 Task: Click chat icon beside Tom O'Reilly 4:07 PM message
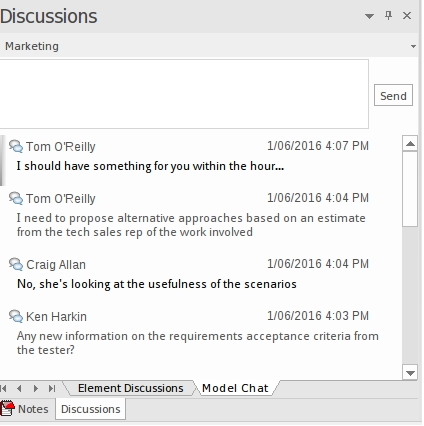16,146
